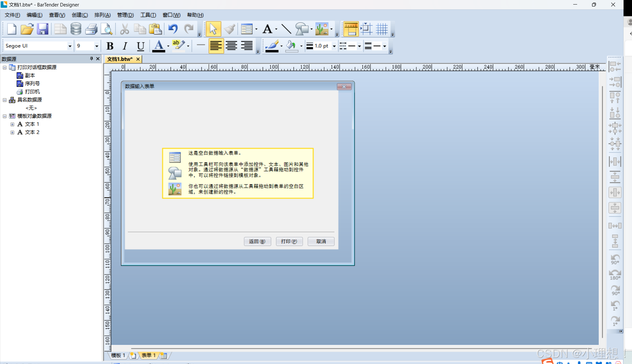Viewport: 632px width, 364px height.
Task: Click the shape tool icon
Action: [x=302, y=29]
